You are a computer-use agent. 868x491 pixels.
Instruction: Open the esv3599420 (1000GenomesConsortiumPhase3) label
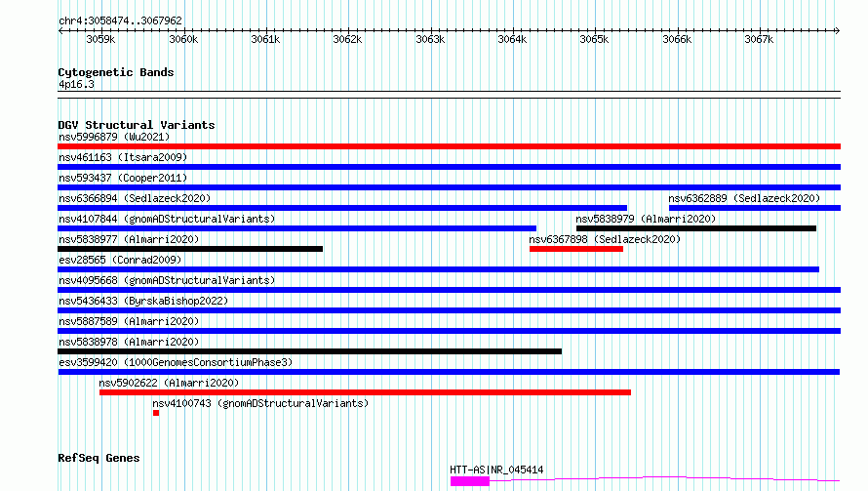pyautogui.click(x=176, y=362)
